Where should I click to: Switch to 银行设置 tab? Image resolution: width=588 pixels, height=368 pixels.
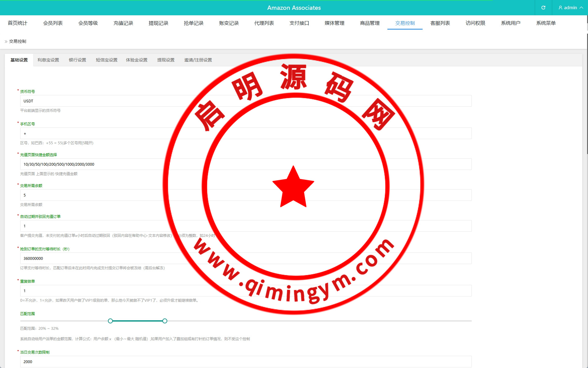[77, 60]
